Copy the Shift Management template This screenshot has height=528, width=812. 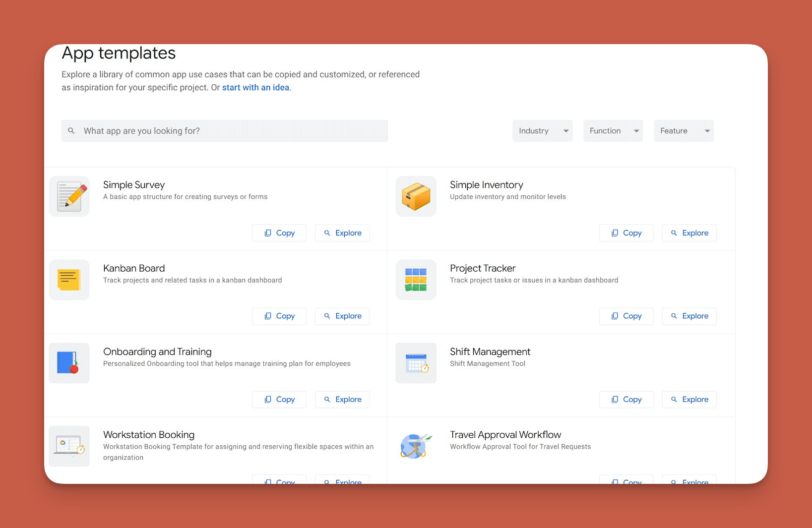[626, 400]
